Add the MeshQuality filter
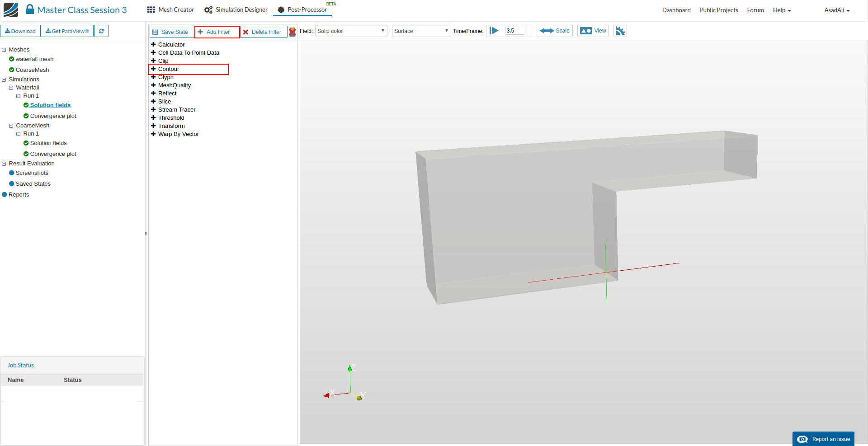The image size is (868, 446). tap(175, 85)
